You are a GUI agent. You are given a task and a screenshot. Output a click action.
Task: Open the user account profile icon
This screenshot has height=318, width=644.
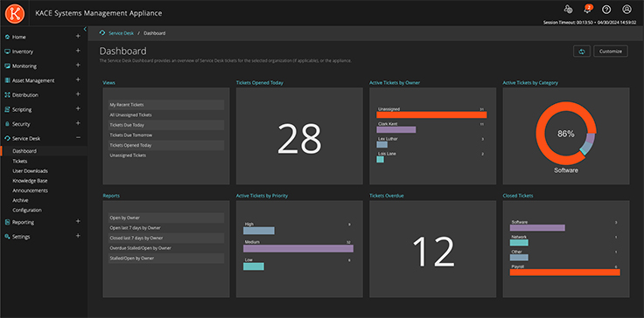pyautogui.click(x=626, y=10)
